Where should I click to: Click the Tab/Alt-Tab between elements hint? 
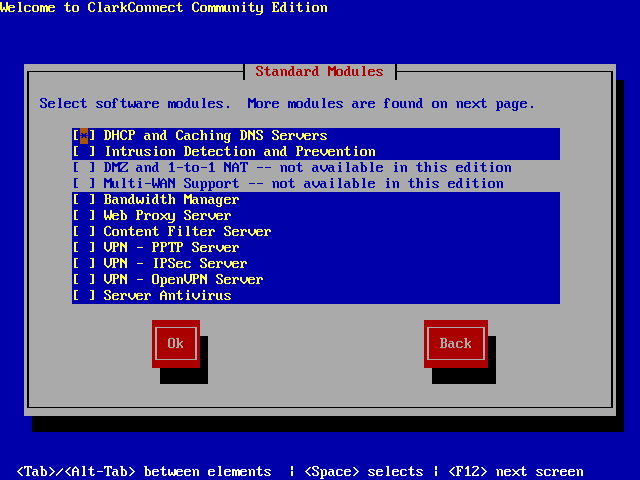[144, 472]
